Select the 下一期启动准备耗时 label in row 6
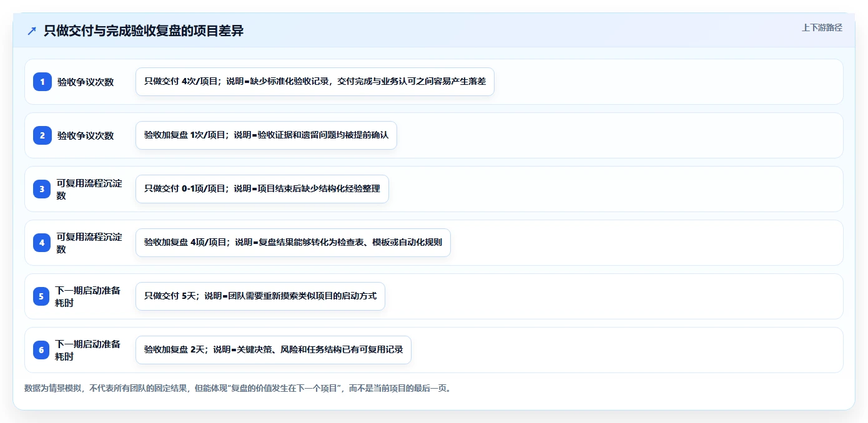Image resolution: width=868 pixels, height=423 pixels. click(88, 350)
